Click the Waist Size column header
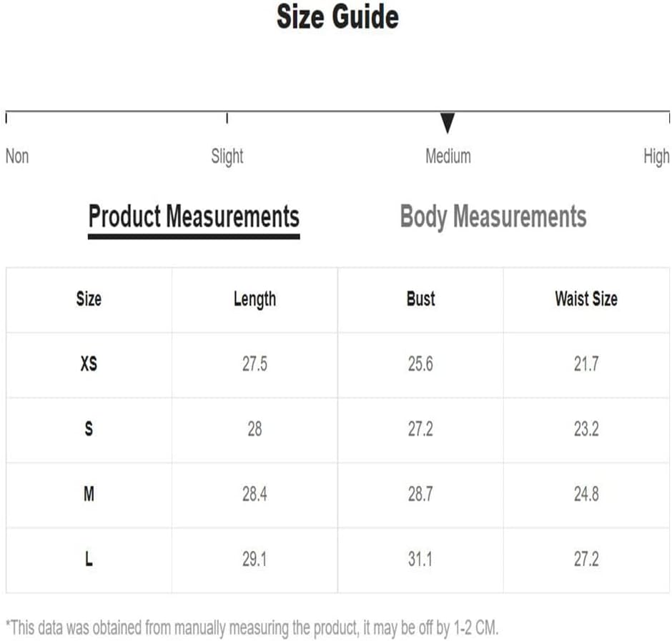 tap(586, 299)
